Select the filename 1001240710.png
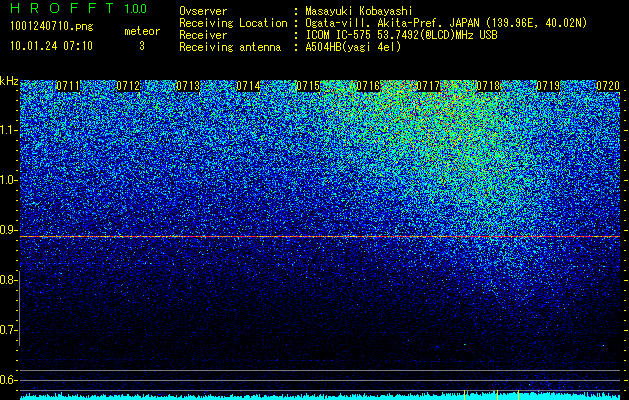This screenshot has height=400, width=629. 52,26
